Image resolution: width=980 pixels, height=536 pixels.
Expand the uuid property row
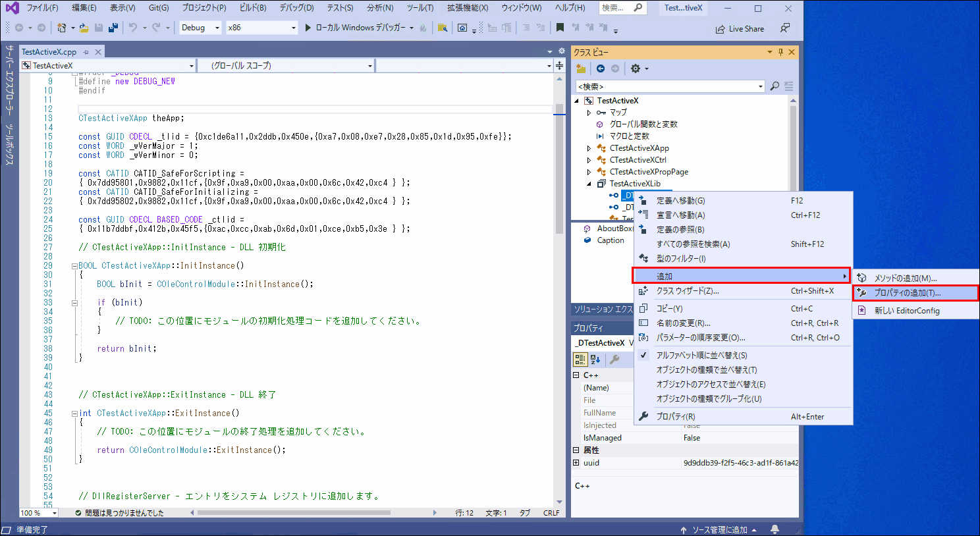coord(576,463)
